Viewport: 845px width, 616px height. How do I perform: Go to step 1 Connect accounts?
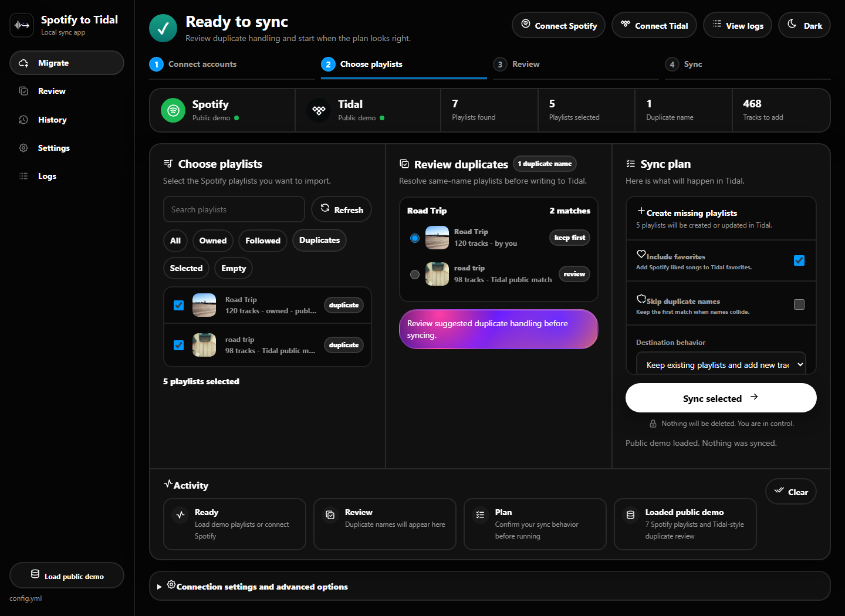[x=232, y=65]
